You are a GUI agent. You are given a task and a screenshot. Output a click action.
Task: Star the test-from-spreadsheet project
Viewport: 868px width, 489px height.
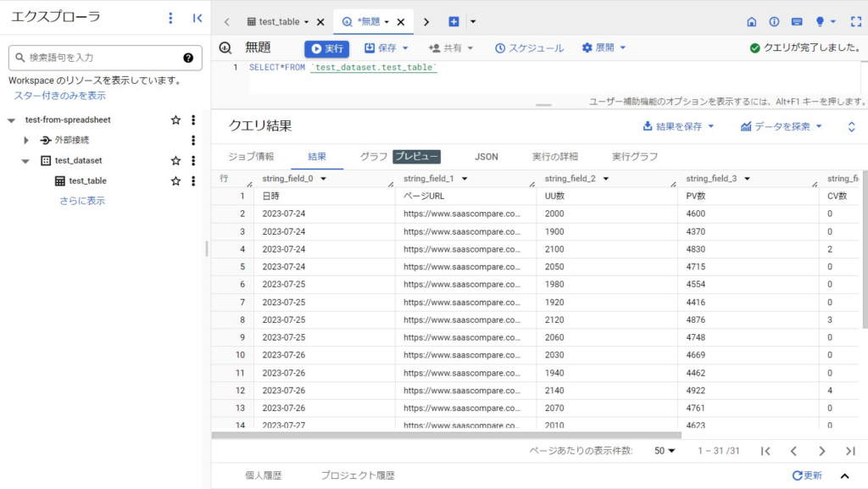pyautogui.click(x=175, y=119)
